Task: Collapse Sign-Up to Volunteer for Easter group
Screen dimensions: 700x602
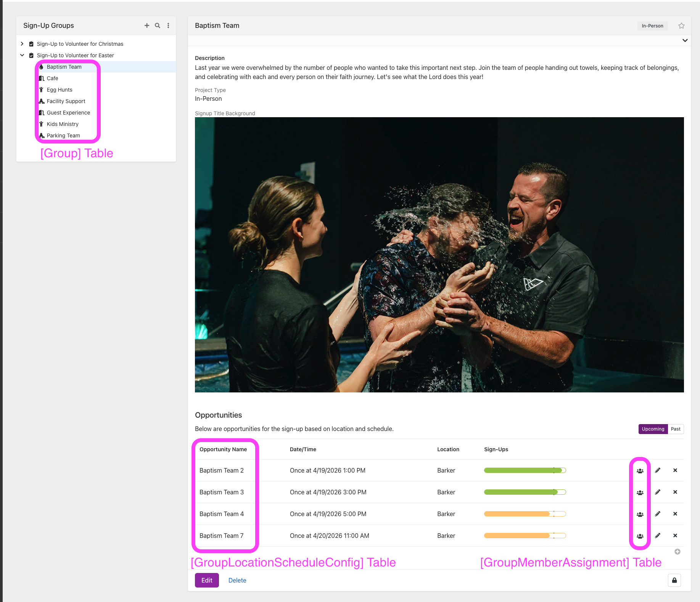Action: [x=22, y=55]
